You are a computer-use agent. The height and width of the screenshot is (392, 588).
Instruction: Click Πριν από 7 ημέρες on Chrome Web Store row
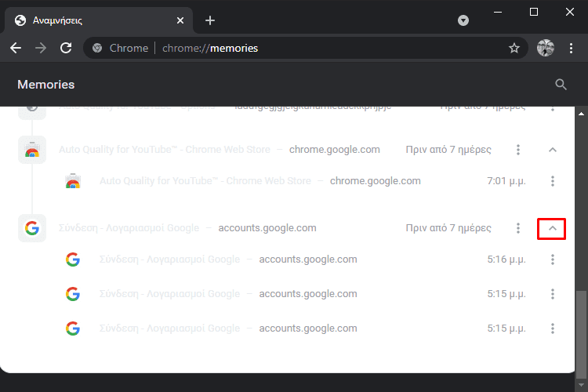tap(448, 149)
